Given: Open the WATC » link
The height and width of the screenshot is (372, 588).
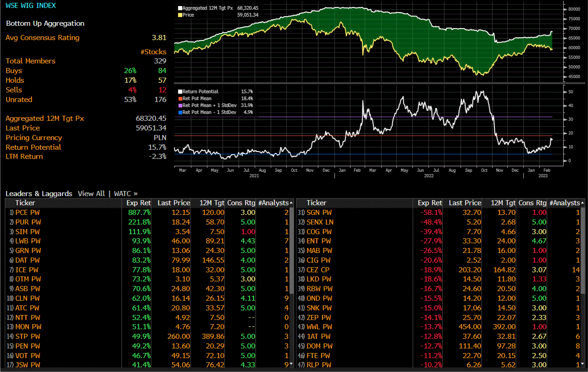Looking at the screenshot, I should coord(126,193).
